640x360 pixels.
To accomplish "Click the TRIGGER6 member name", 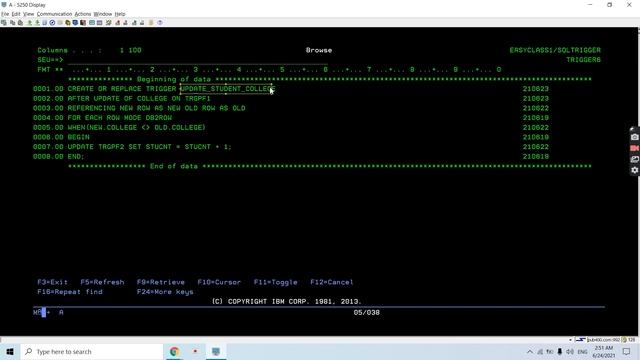I will click(x=583, y=60).
